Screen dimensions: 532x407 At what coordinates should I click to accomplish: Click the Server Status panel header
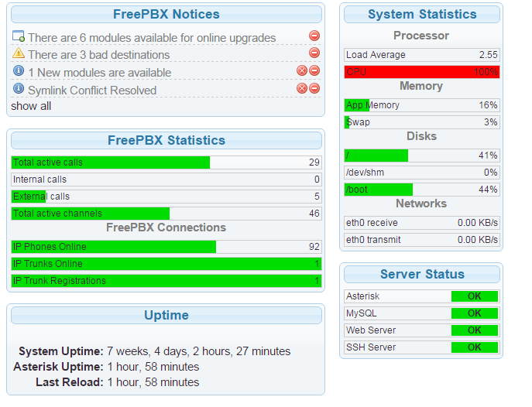pyautogui.click(x=422, y=274)
